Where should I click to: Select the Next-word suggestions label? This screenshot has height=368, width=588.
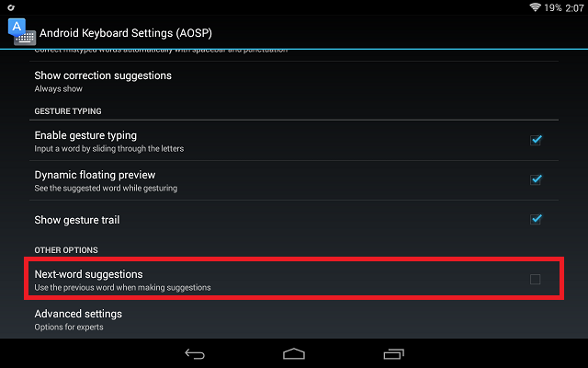(88, 274)
